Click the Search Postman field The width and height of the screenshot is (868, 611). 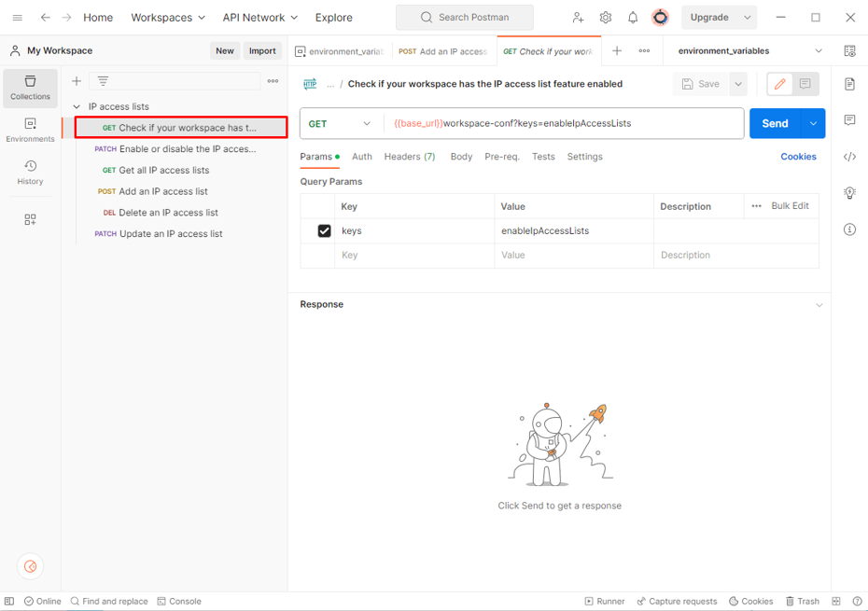coord(465,18)
